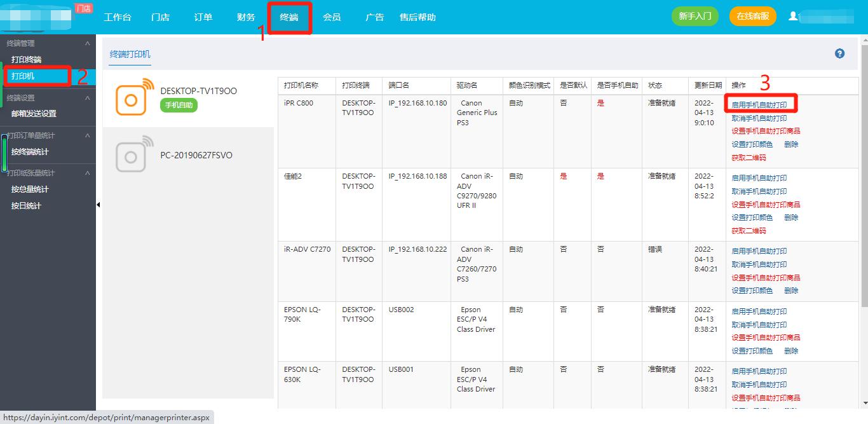The width and height of the screenshot is (868, 424).
Task: Click 设置手机自助打印商品 for EPSON LQ-790K
Action: 766,338
